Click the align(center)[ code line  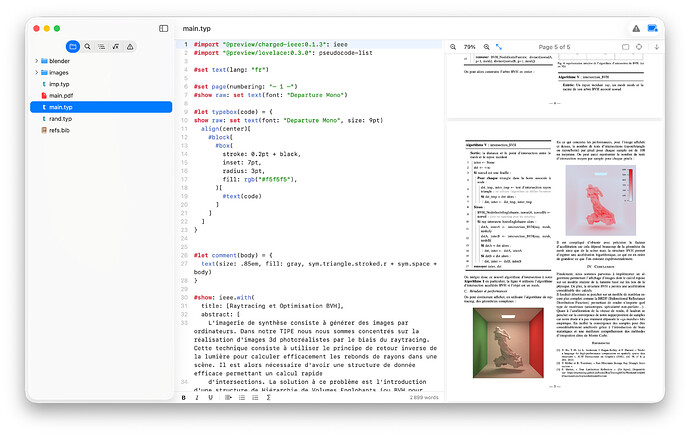click(226, 129)
